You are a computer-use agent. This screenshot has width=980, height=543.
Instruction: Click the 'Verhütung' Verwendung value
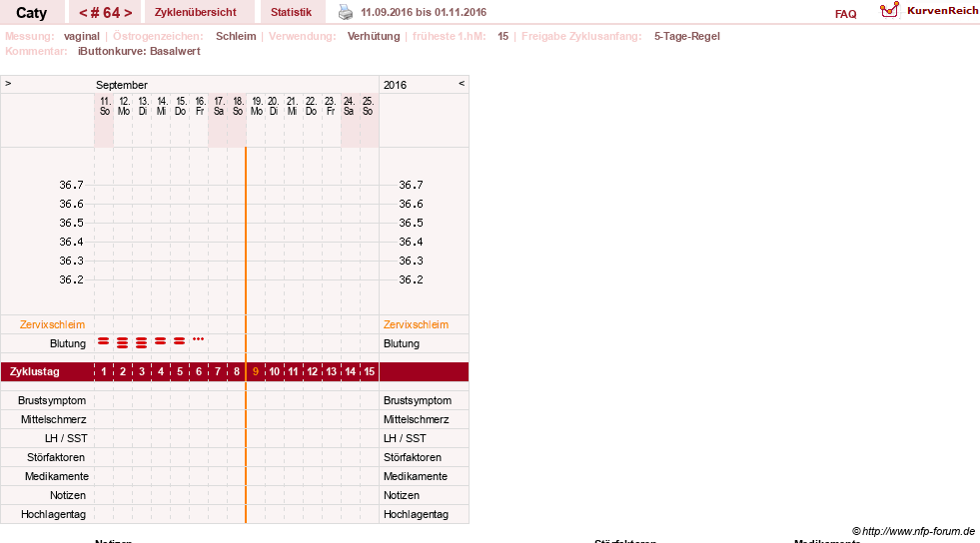[374, 36]
